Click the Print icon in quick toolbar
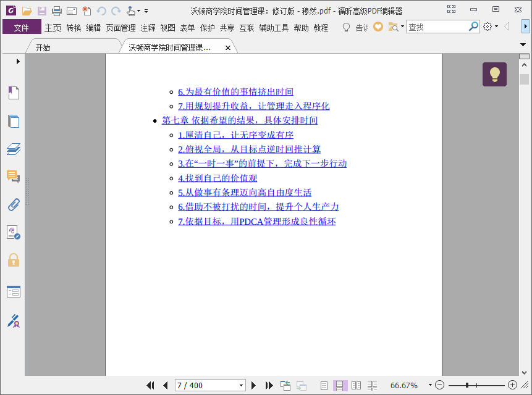The width and height of the screenshot is (532, 395). 57,11
